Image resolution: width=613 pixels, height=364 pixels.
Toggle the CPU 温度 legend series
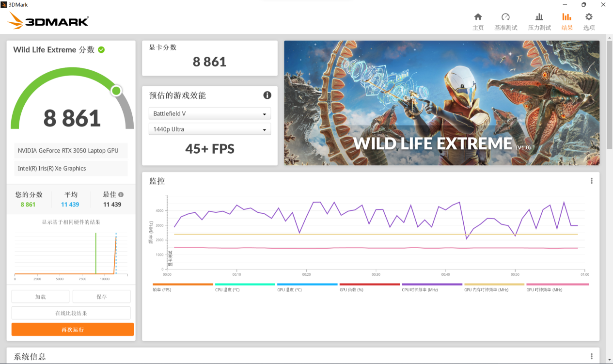pos(245,287)
